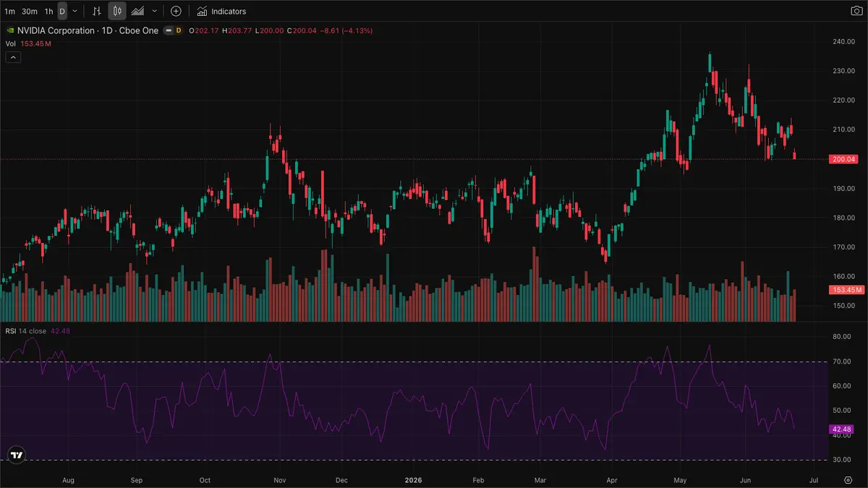
Task: Open chart settings via the bottom-right gear icon
Action: point(848,479)
